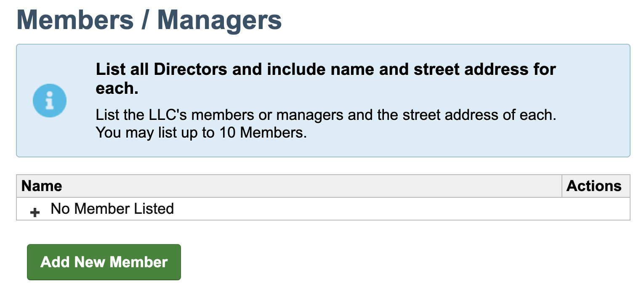Screen dimensions: 644x303
Task: Click the LLC's members or managers sentence
Action: click(326, 114)
